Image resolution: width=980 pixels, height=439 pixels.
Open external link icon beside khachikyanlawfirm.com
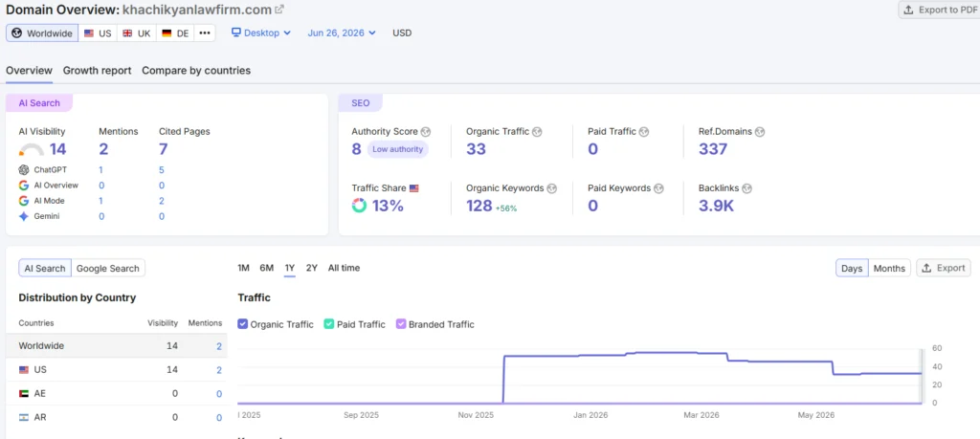279,10
